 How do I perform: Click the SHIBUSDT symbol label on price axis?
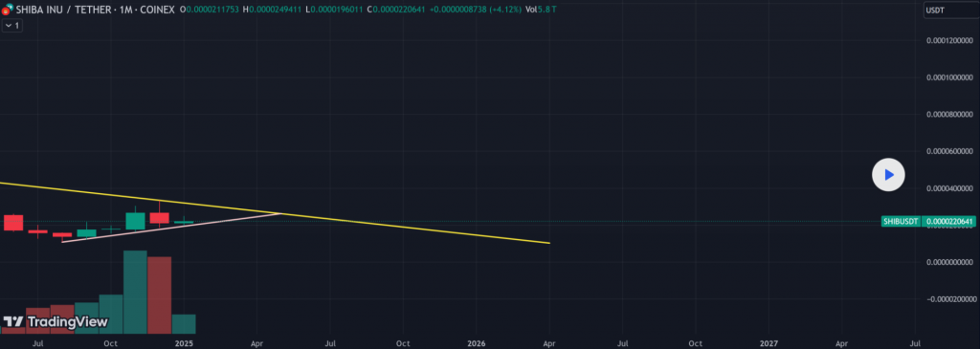point(900,222)
